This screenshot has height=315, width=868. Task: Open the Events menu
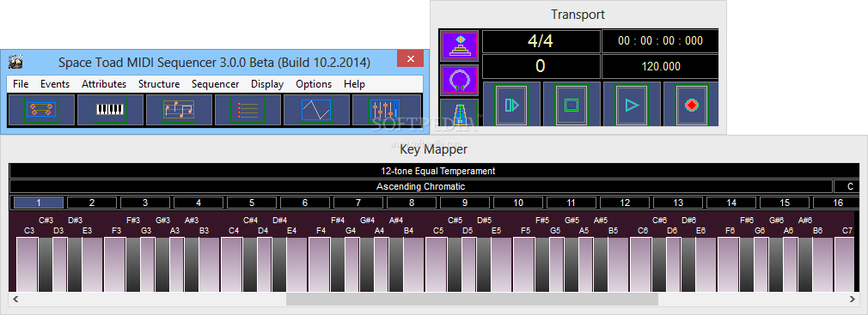click(x=55, y=84)
